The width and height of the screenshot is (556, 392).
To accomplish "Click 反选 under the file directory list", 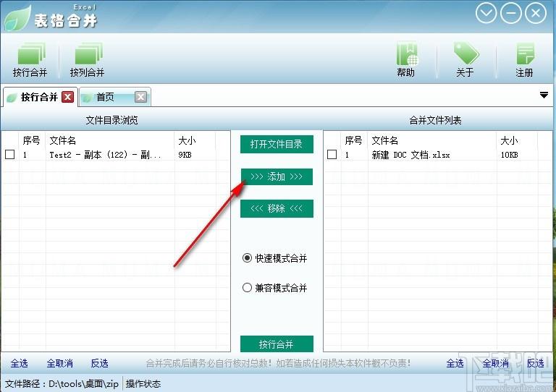I will [100, 363].
